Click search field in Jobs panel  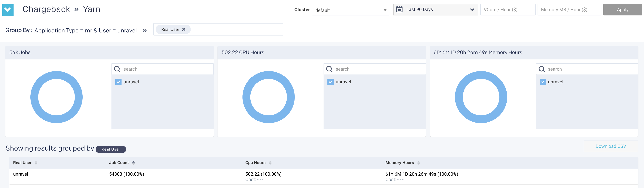click(x=163, y=69)
